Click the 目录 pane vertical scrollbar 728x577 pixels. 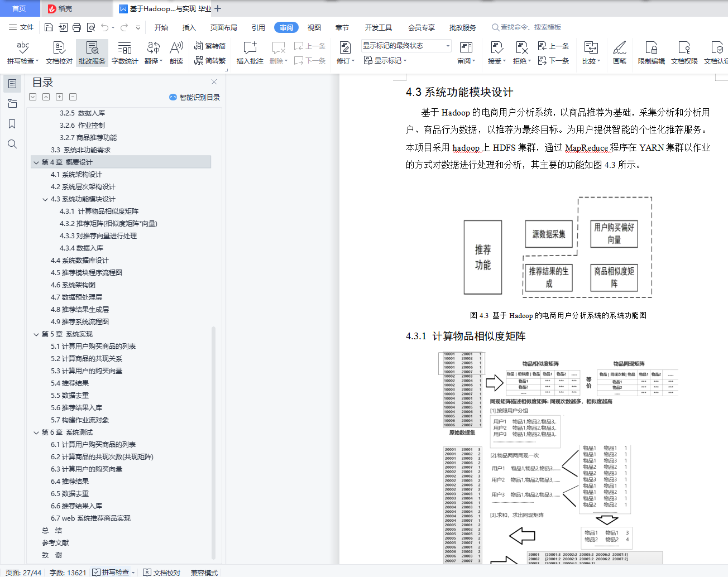point(213,443)
